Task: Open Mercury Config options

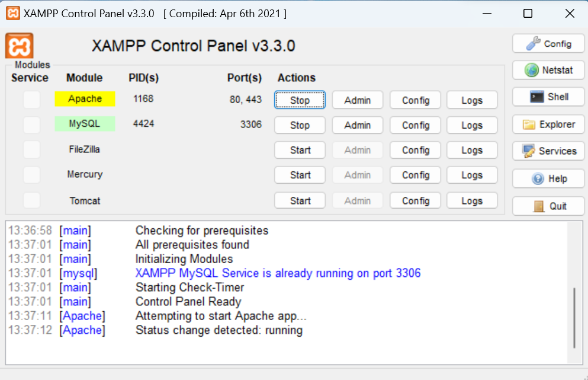Action: (415, 175)
